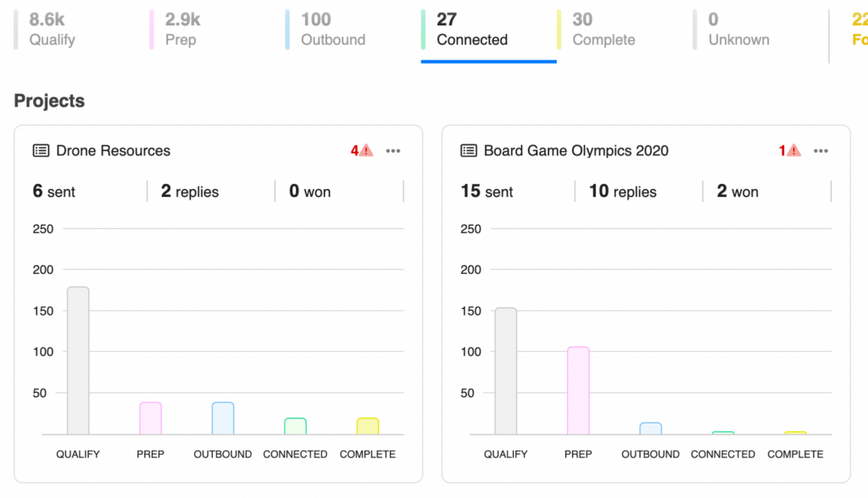Screen dimensions: 868x498
Task: Click the pink PREP bar in Board Game chart
Action: pos(578,390)
